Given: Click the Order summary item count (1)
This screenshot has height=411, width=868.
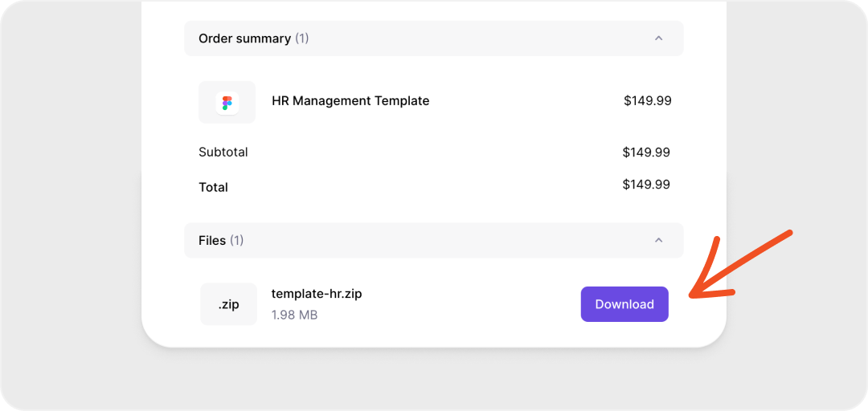Looking at the screenshot, I should point(302,39).
